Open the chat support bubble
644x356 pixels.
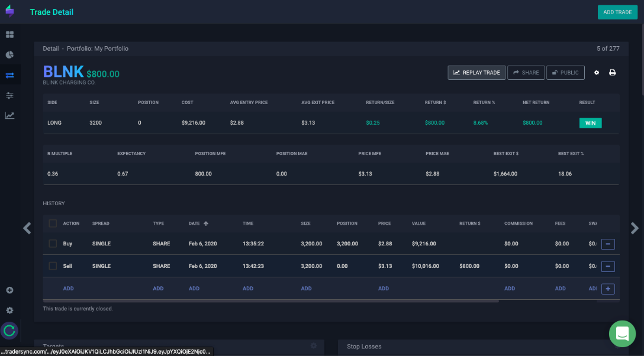coord(622,334)
